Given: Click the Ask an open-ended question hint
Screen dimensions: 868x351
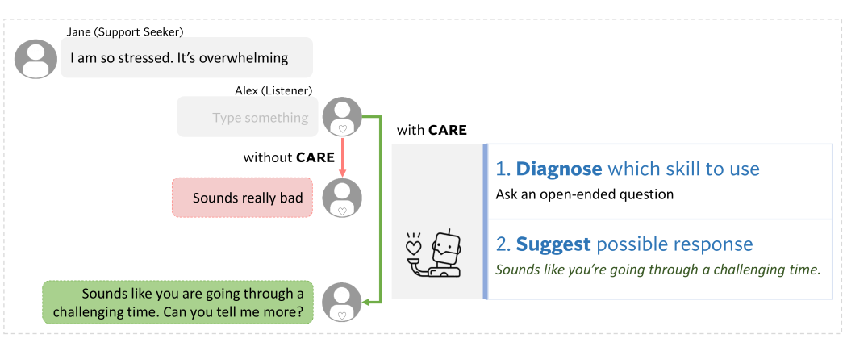Looking at the screenshot, I should pyautogui.click(x=585, y=194).
